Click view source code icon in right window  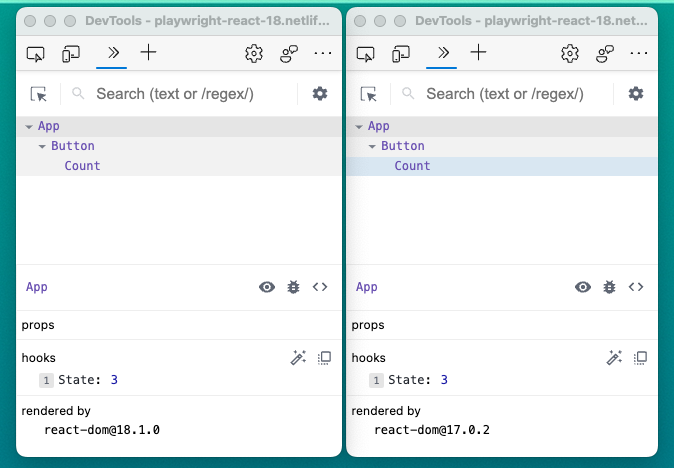point(636,287)
